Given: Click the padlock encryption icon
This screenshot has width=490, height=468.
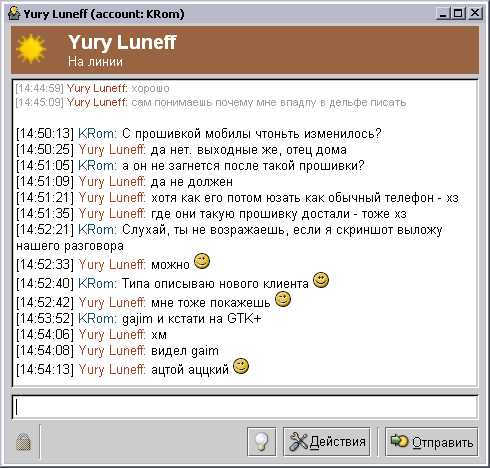Looking at the screenshot, I should coord(23,442).
